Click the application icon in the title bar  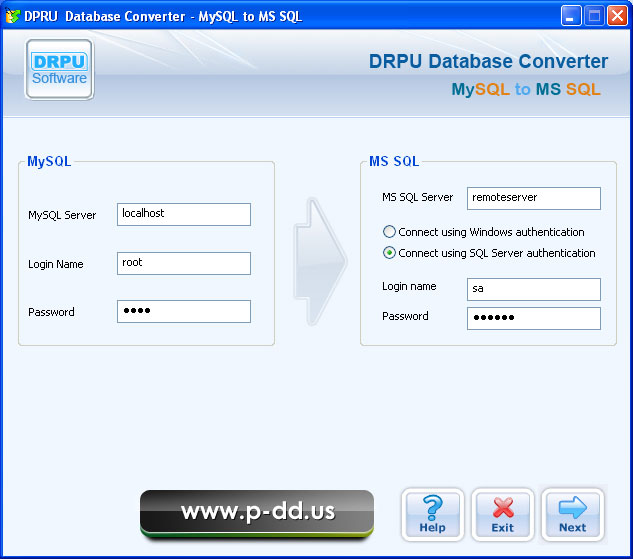(x=13, y=16)
